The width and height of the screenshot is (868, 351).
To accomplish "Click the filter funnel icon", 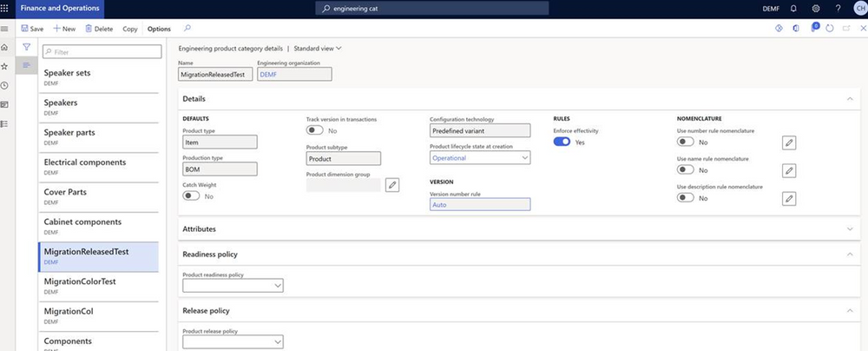I will (x=26, y=47).
